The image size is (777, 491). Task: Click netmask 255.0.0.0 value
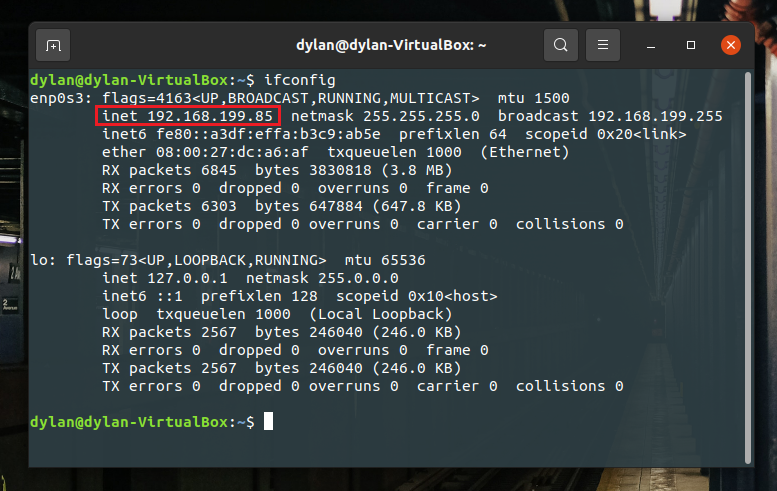(x=358, y=278)
